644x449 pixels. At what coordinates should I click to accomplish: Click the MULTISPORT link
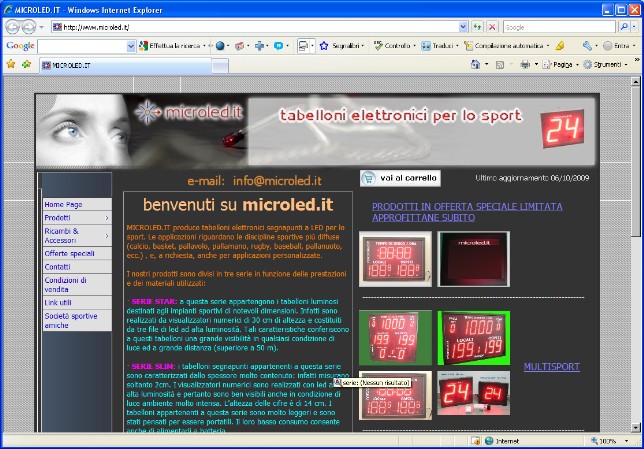pyautogui.click(x=552, y=367)
